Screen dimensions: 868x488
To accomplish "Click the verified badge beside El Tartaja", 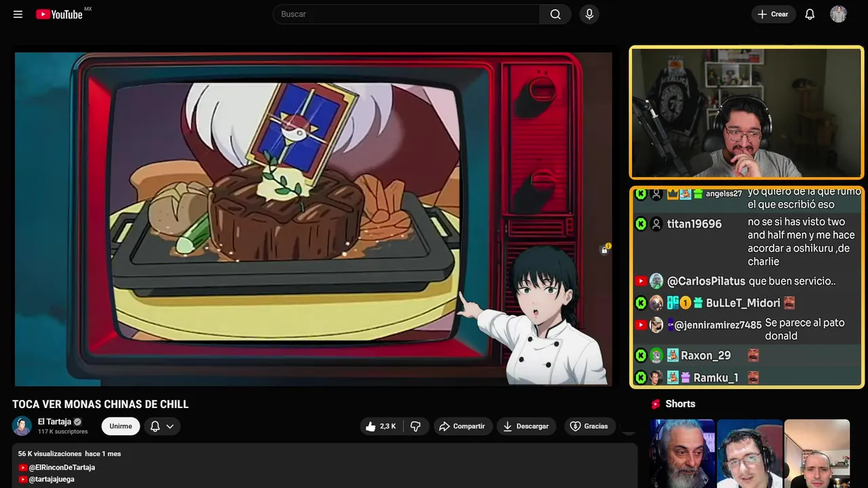I will click(x=77, y=422).
